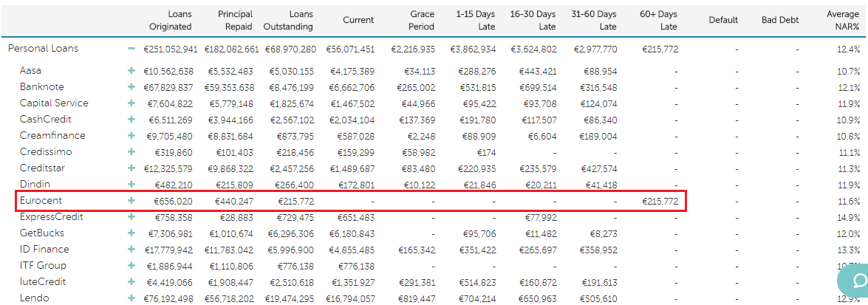Click the IuteCredit originator name
This screenshot has width=868, height=305.
click(x=43, y=282)
